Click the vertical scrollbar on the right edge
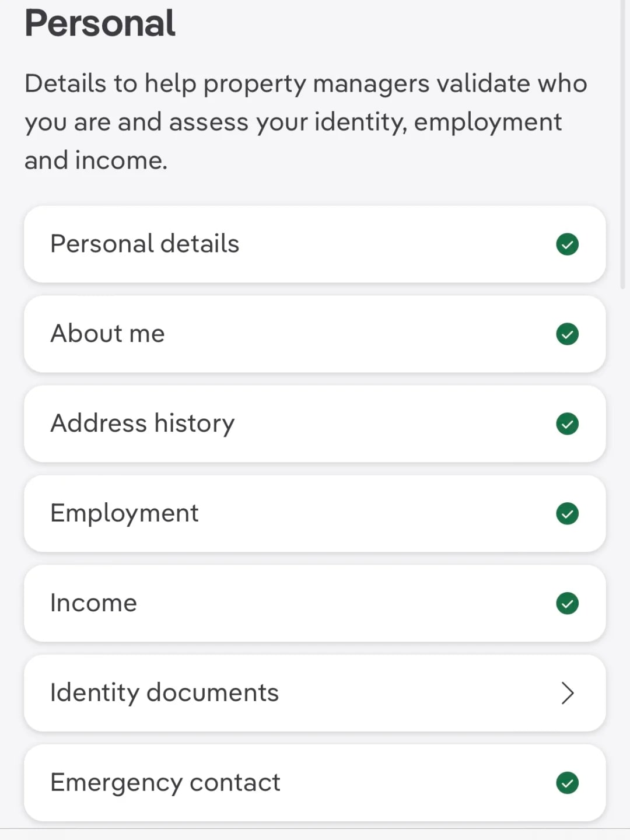Screen dimensions: 630x840 coord(622,145)
